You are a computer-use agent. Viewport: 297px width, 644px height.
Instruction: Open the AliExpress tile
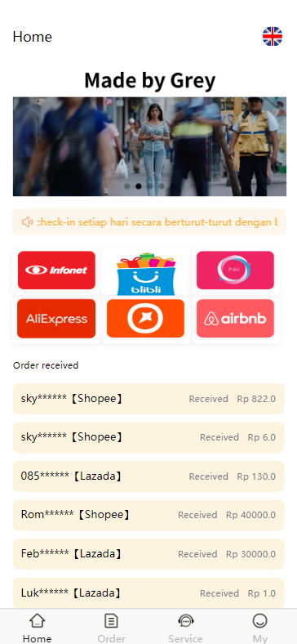tap(56, 319)
